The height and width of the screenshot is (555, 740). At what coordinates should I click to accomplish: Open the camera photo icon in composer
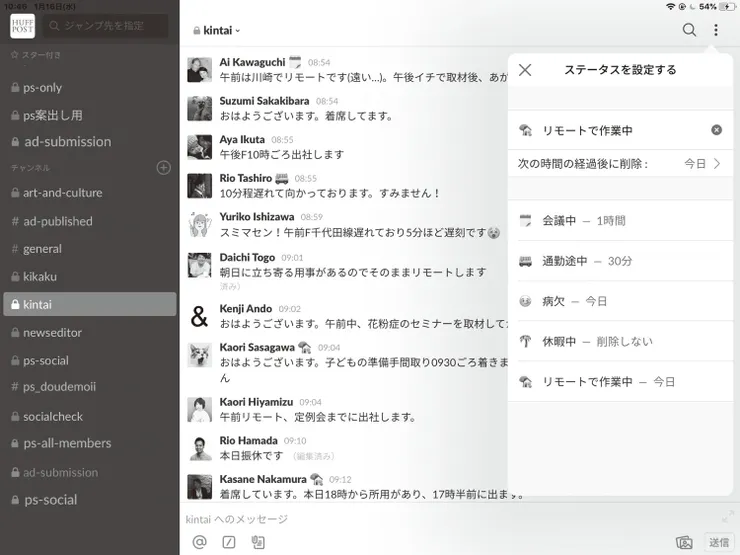click(684, 542)
